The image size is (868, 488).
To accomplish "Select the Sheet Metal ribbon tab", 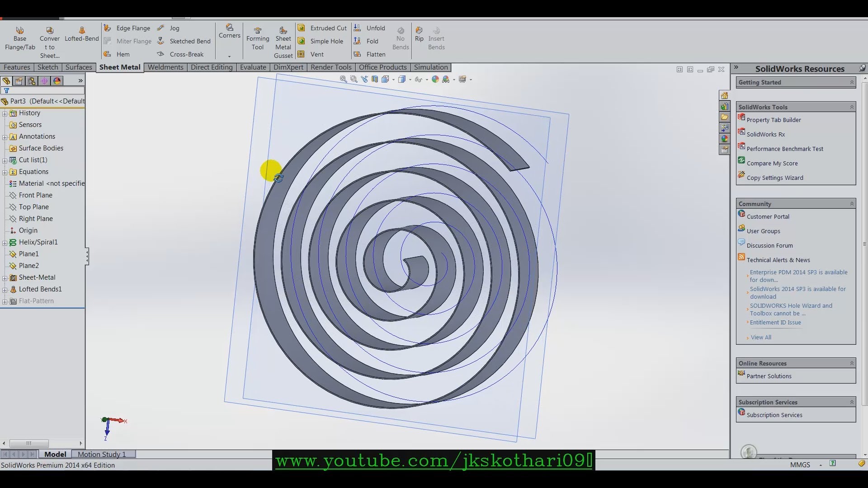I will [119, 67].
